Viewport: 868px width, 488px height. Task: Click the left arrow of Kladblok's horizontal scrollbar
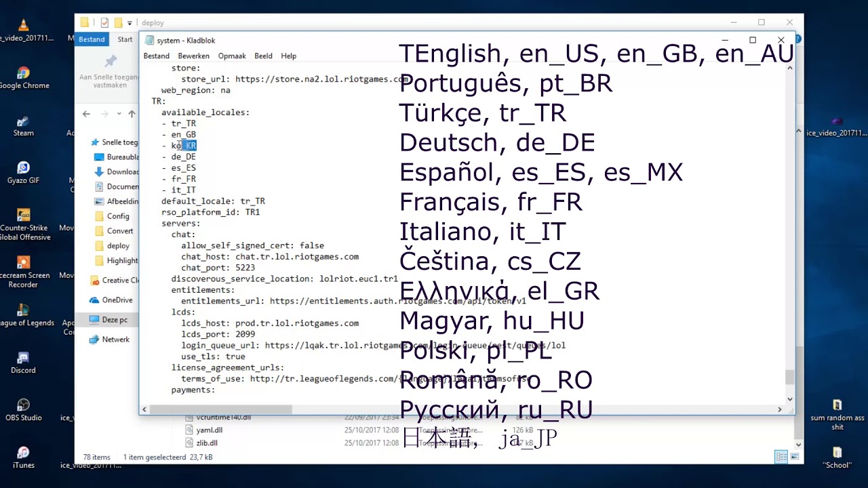(x=144, y=409)
